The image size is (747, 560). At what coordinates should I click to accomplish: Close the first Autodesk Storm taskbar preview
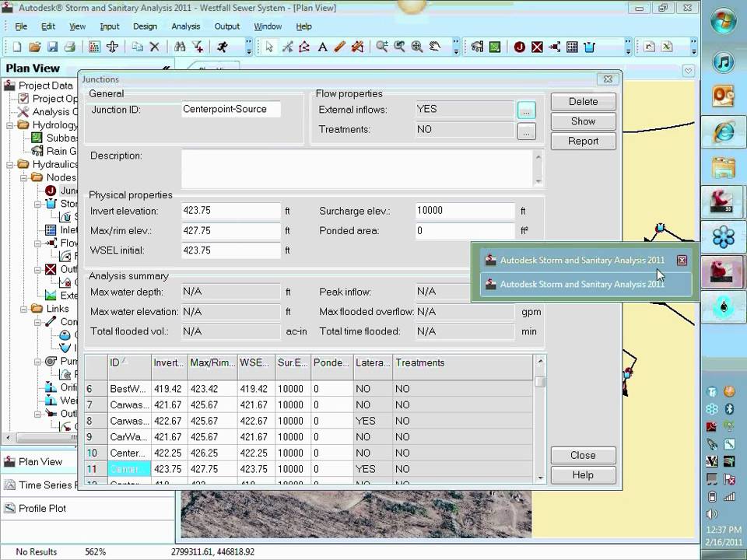click(x=682, y=260)
